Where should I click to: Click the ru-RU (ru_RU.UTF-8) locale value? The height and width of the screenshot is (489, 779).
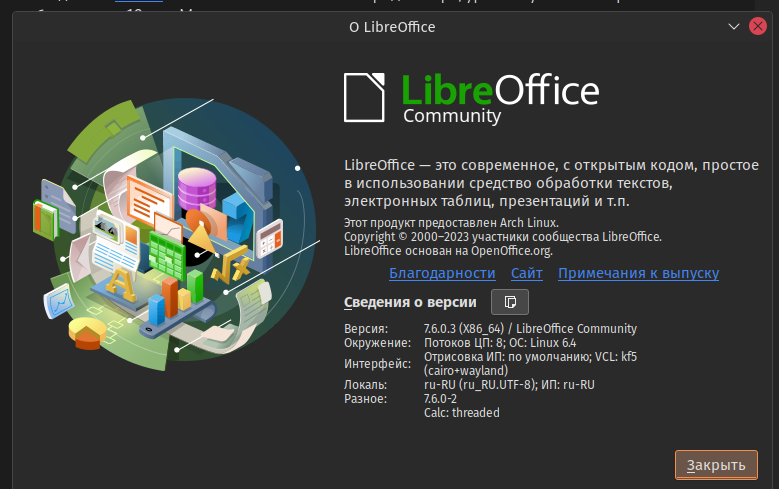(480, 385)
